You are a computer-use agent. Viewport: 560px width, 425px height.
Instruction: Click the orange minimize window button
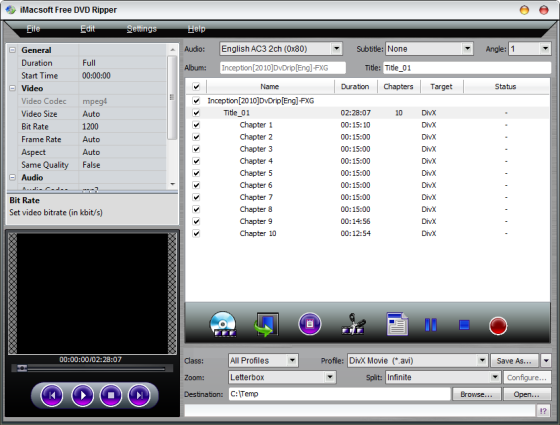point(524,10)
